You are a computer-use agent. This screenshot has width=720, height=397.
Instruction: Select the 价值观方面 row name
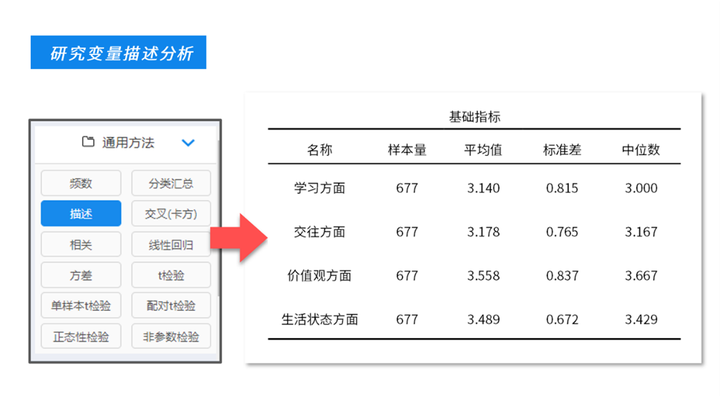(x=320, y=275)
